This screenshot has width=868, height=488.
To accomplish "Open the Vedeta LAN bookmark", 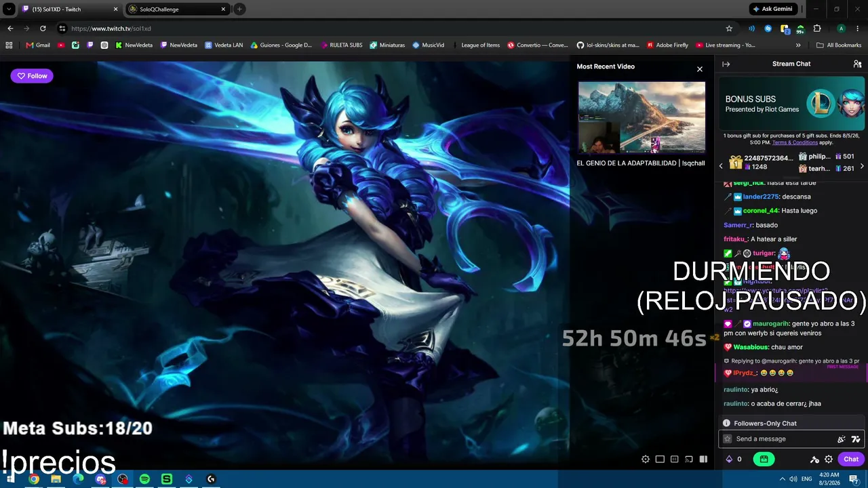I will (224, 45).
